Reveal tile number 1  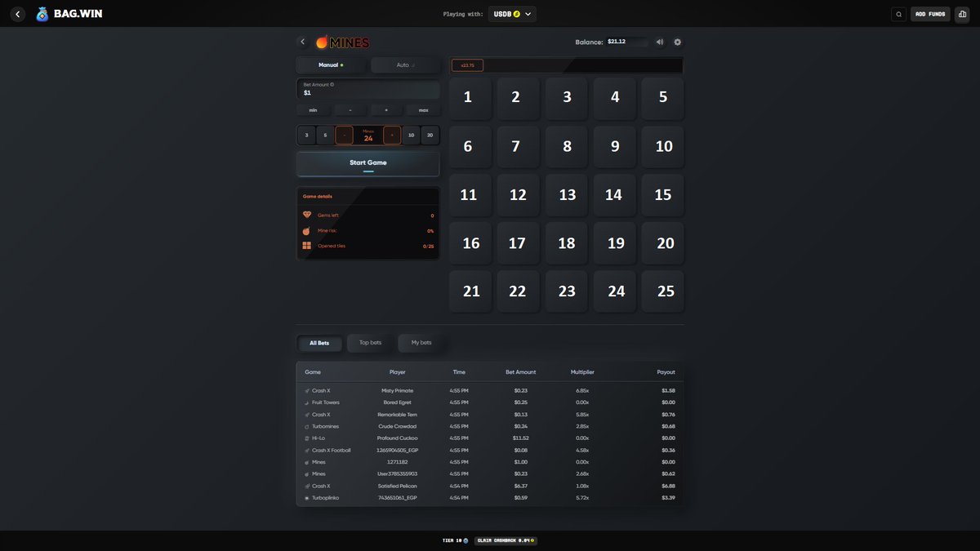click(x=470, y=98)
